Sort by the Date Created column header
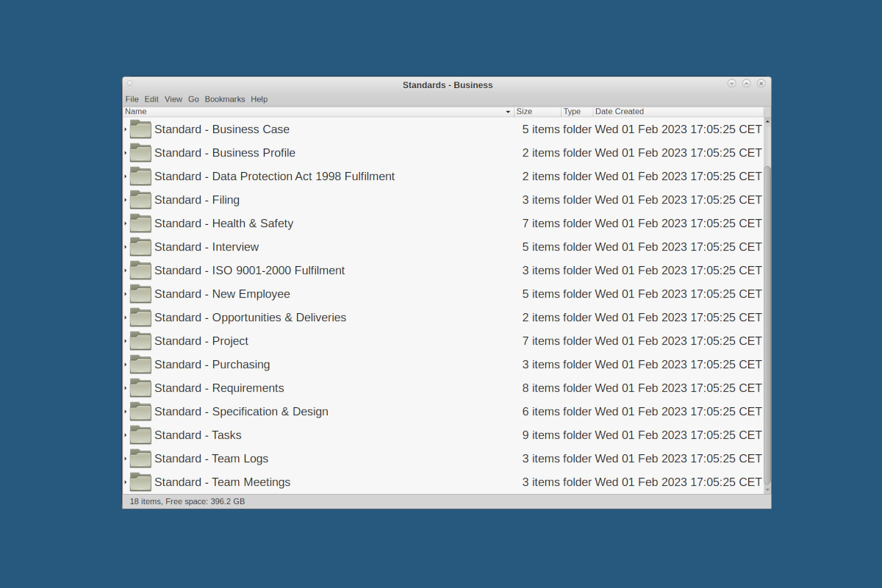882x588 pixels. click(x=678, y=112)
